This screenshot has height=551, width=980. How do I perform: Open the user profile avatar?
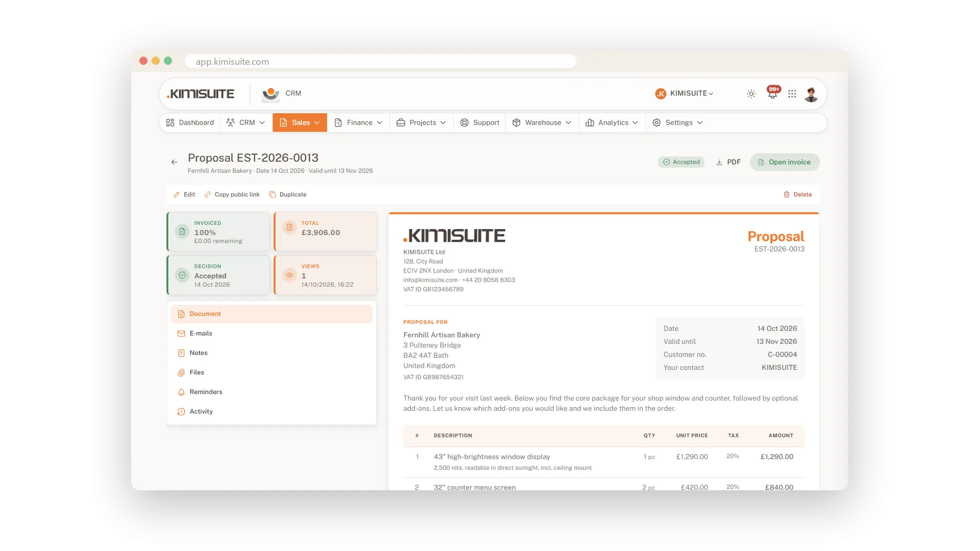coord(811,94)
